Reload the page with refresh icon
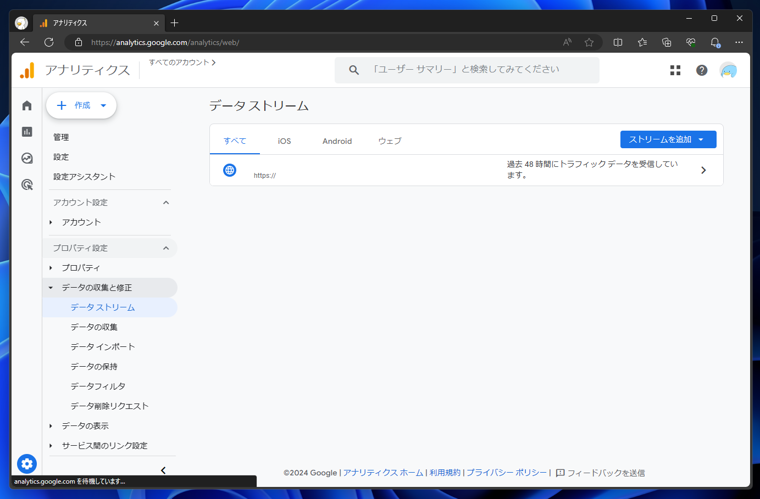 pos(48,42)
